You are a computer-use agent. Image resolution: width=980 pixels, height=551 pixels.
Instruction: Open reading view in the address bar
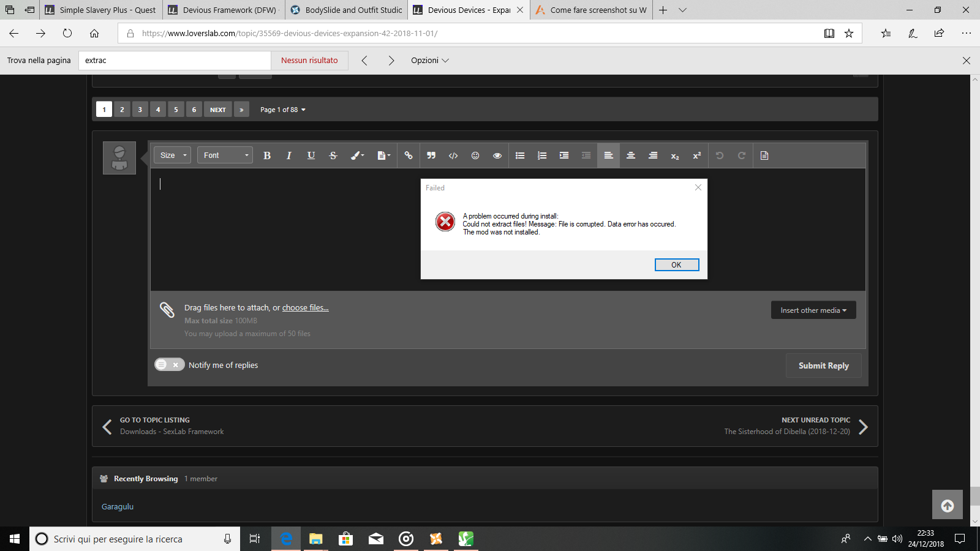[x=829, y=33]
